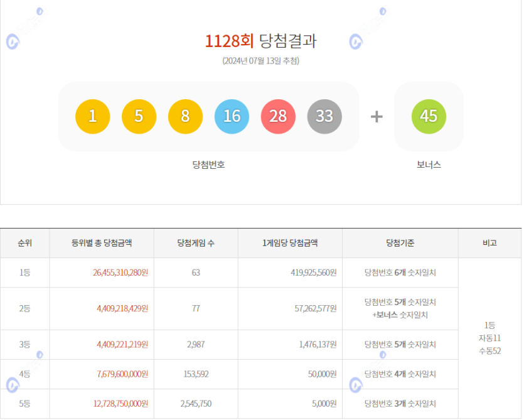Select the 1128회 당첨결과 heading
Screen dimensions: 524x420
pyautogui.click(x=260, y=41)
